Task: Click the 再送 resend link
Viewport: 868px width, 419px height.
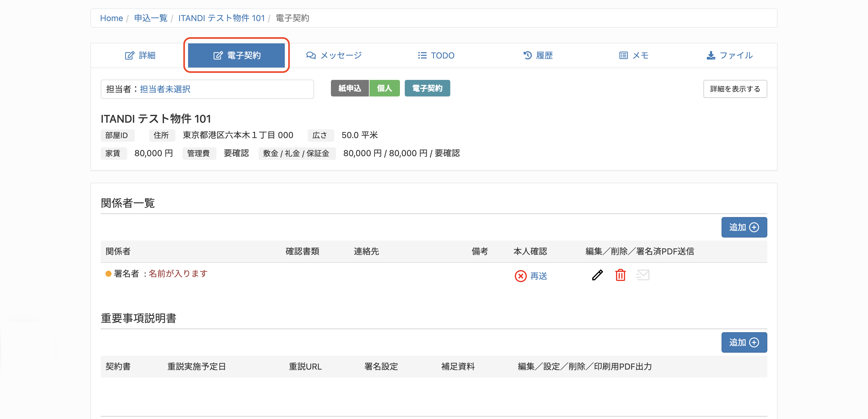Action: coord(539,276)
